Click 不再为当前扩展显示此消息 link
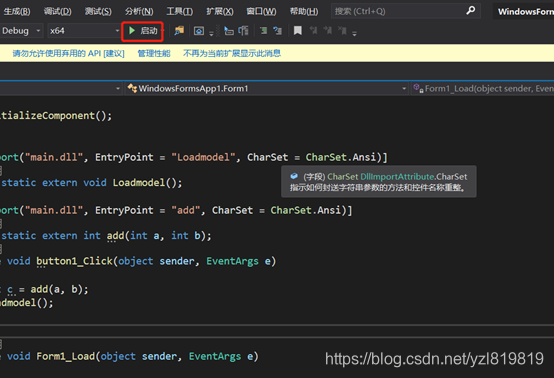This screenshot has height=378, width=554. [x=232, y=53]
